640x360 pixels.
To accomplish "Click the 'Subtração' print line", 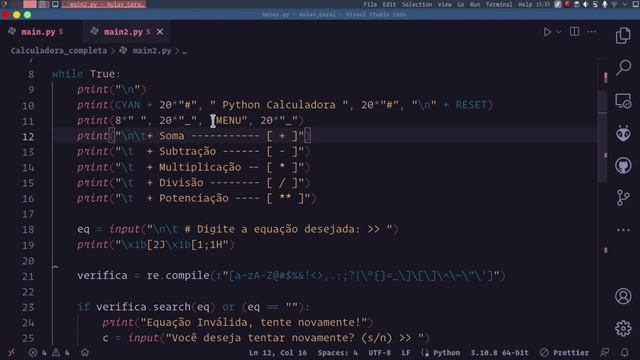I will (193, 151).
